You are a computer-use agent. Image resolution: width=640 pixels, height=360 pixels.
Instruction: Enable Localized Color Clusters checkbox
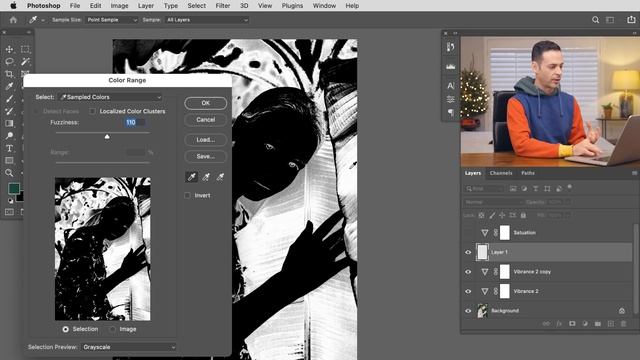93,111
